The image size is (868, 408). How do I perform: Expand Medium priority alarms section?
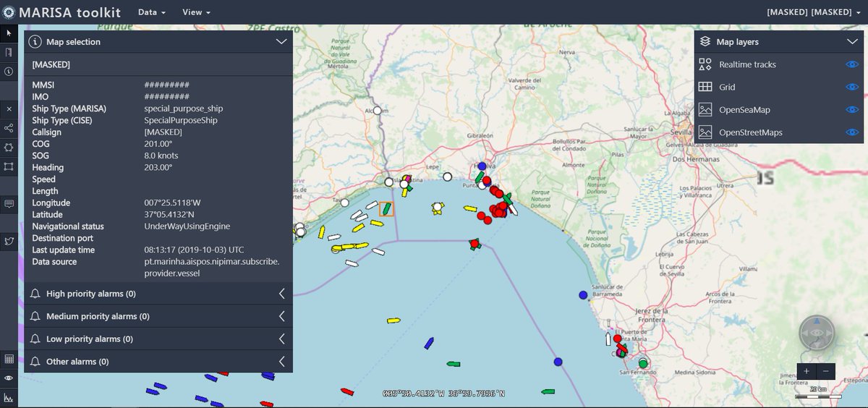coord(281,316)
